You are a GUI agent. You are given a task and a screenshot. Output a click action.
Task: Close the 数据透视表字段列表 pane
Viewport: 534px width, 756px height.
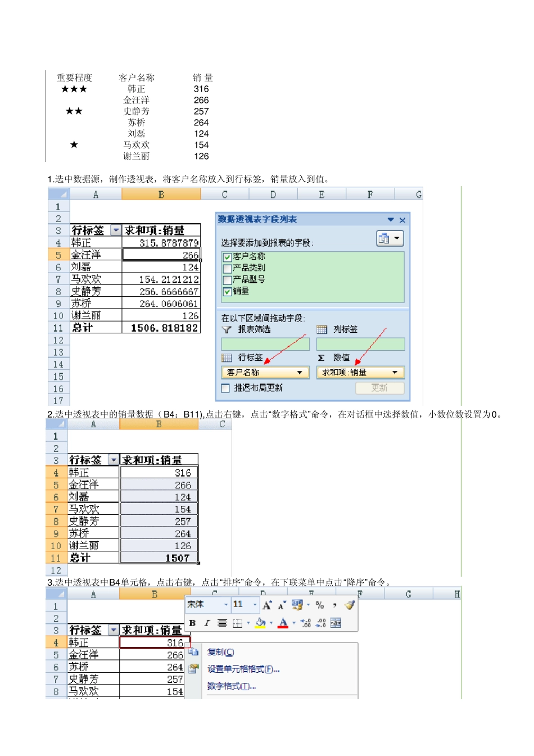(x=402, y=220)
